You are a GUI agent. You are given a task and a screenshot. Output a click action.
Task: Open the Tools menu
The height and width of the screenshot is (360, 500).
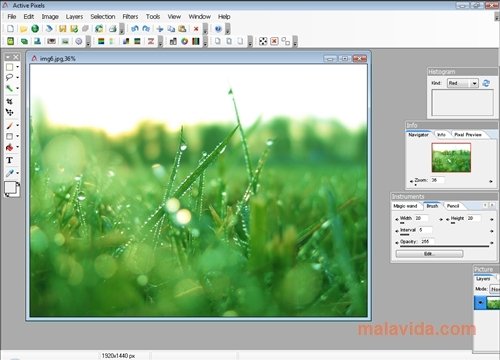click(x=153, y=17)
